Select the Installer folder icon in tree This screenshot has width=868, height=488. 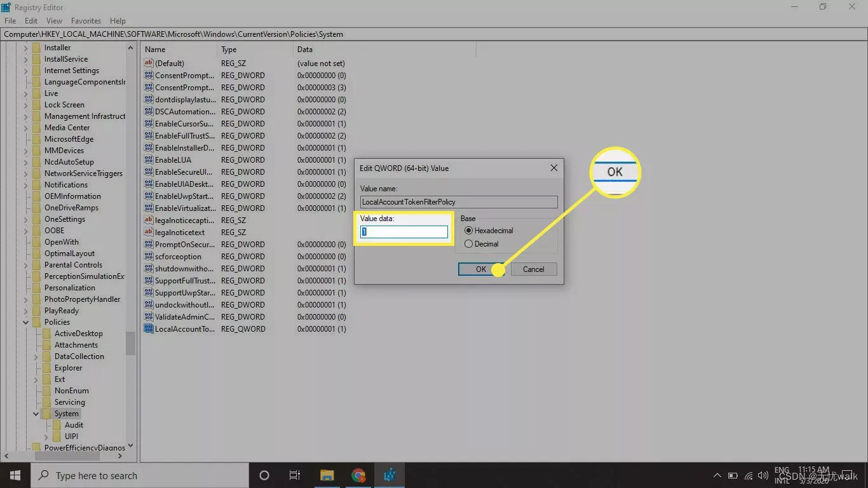(x=36, y=48)
